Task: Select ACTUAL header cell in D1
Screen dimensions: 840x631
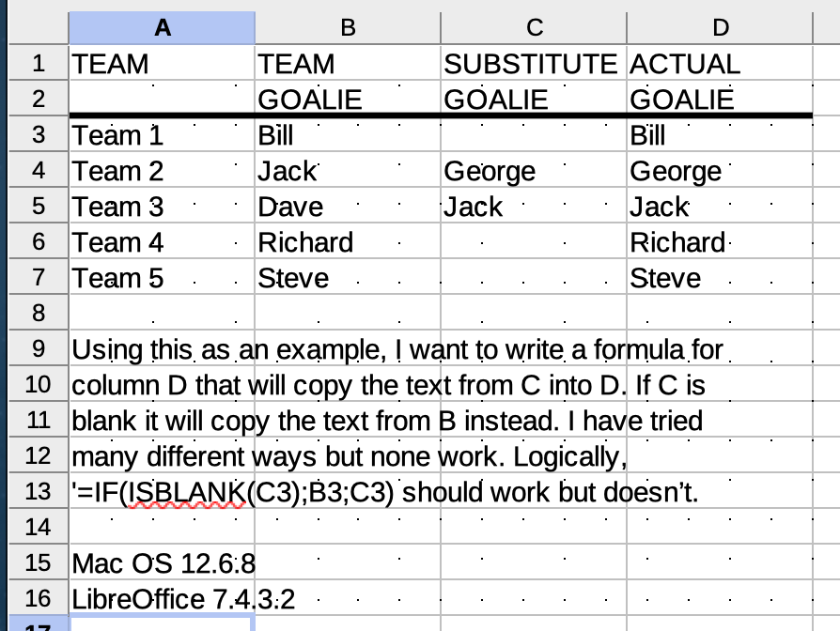Action: [720, 64]
